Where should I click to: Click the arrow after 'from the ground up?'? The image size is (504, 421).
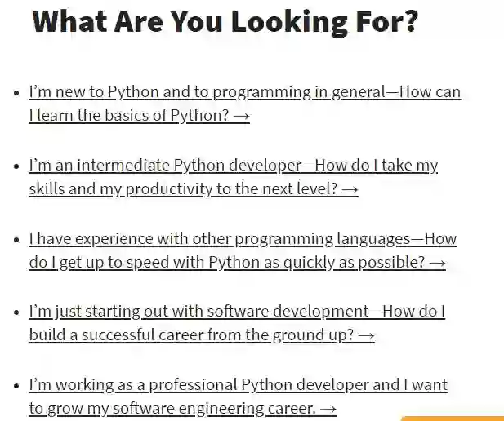(x=366, y=335)
